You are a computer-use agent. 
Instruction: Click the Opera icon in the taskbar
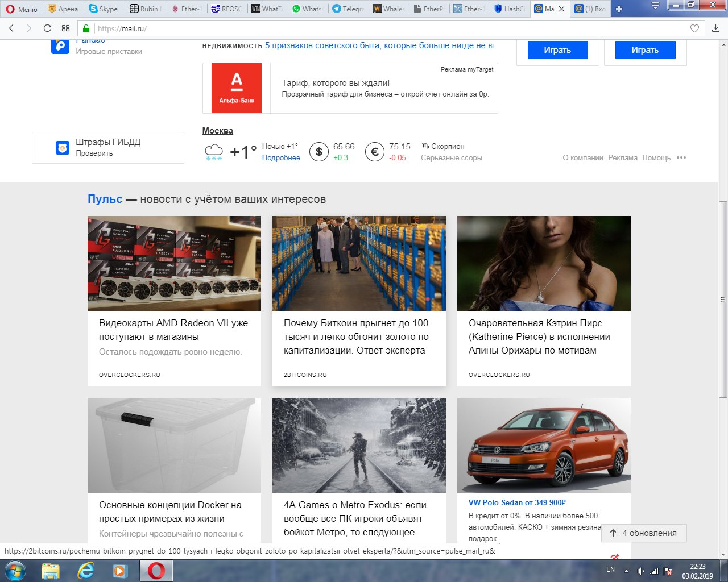point(156,571)
